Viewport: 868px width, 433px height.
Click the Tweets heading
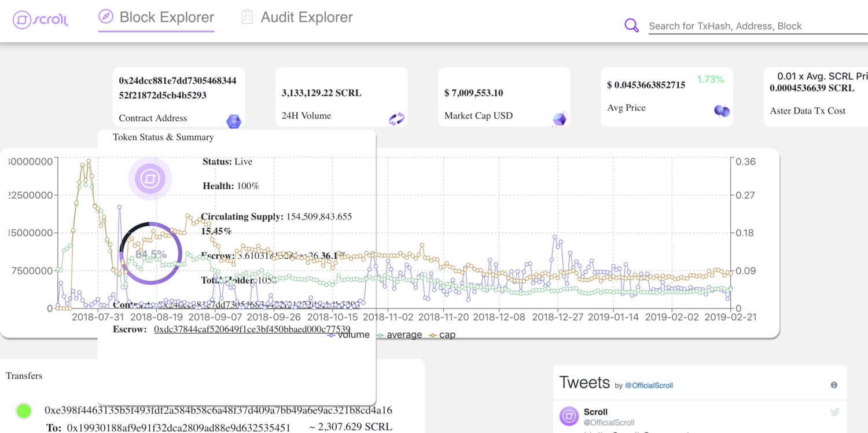tap(584, 383)
